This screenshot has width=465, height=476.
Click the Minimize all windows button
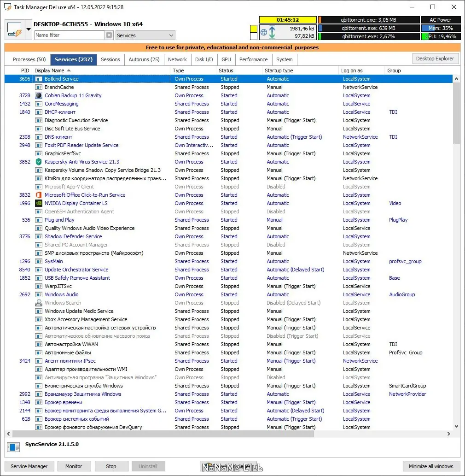point(431,466)
